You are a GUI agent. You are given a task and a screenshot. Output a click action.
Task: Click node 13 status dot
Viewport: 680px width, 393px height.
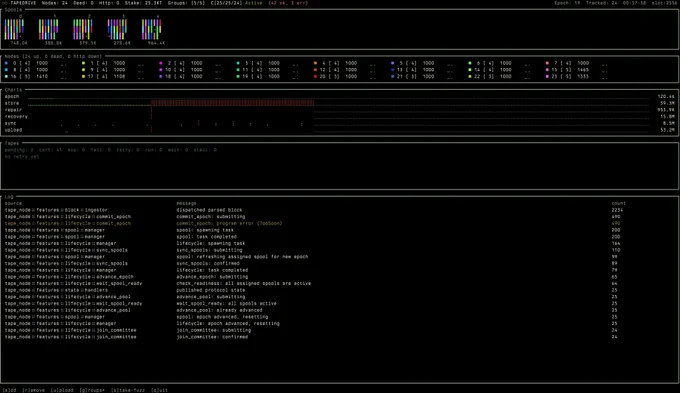point(392,70)
